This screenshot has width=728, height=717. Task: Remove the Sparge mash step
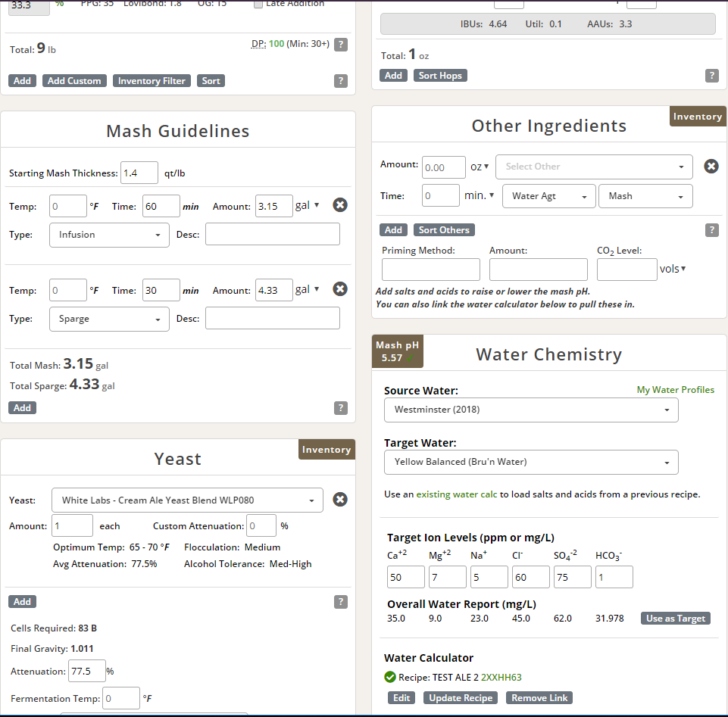tap(340, 289)
